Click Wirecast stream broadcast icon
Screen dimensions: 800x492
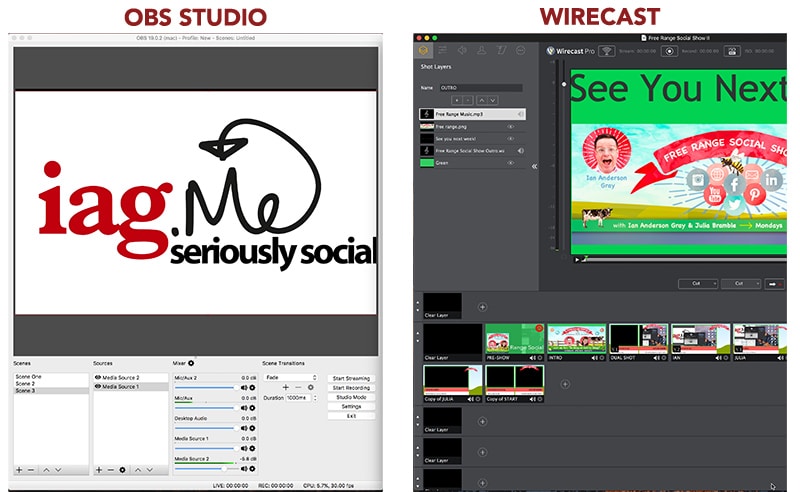(607, 51)
